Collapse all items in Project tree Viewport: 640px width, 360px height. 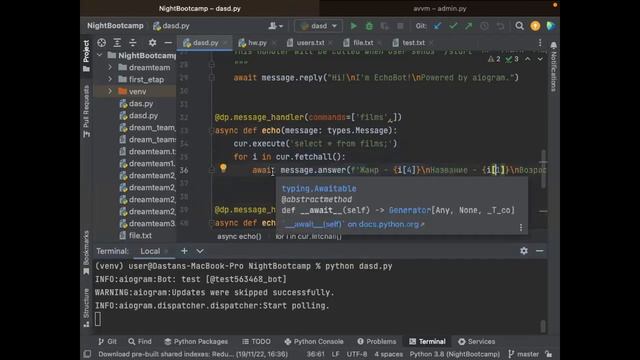click(133, 42)
